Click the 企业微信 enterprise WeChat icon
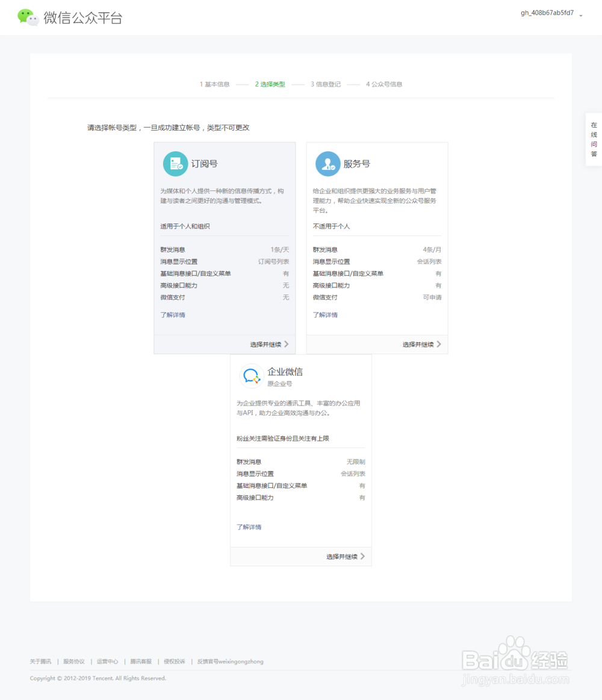Screen dimensions: 602x700 (251, 376)
